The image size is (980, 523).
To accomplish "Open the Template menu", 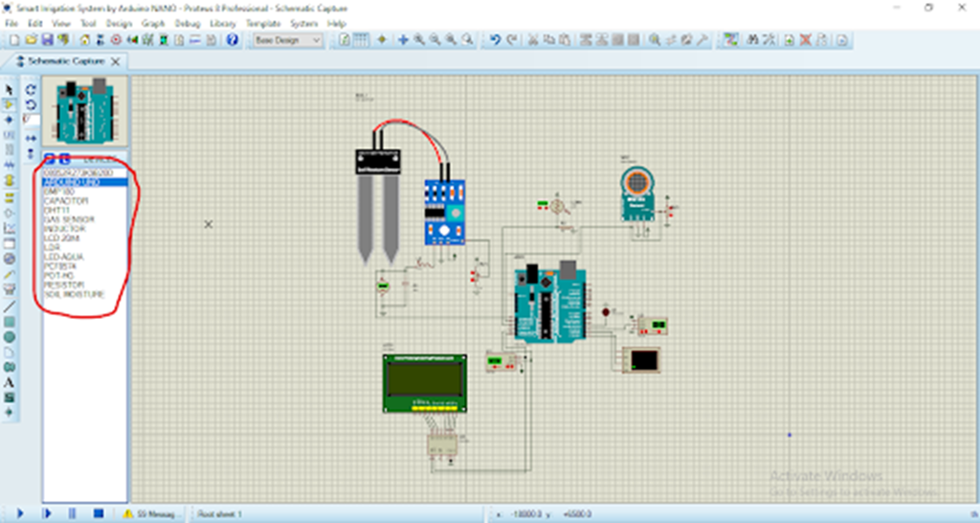I will coord(263,23).
